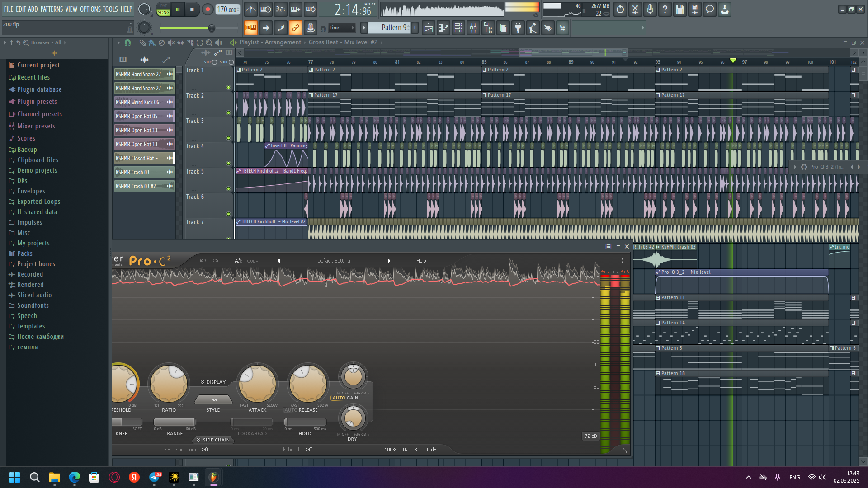868x488 pixels.
Task: Select the playlist Slice tool
Action: pos(190,42)
